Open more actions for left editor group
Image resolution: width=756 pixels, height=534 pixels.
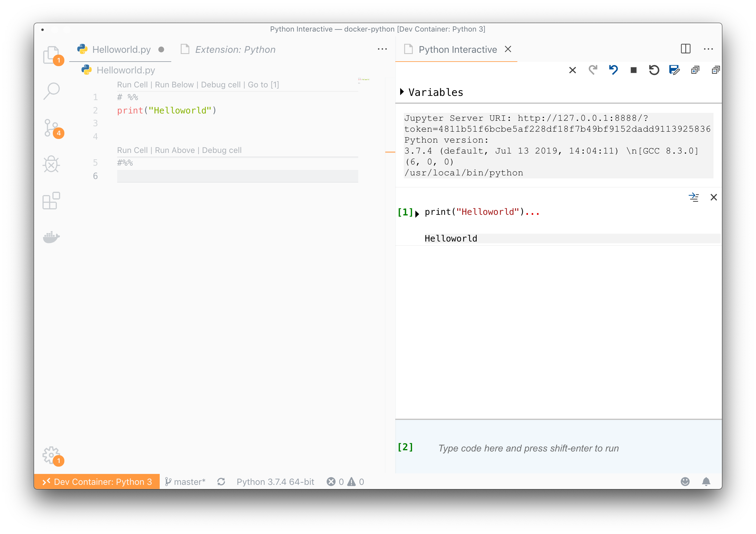(382, 49)
